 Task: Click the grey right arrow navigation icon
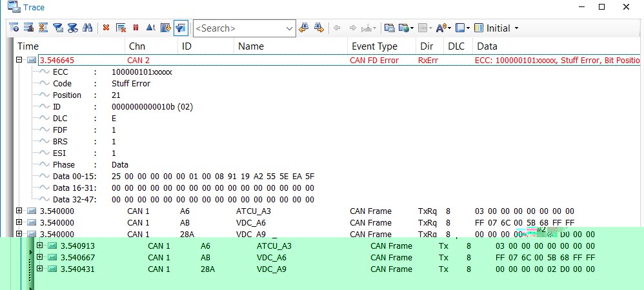[352, 28]
